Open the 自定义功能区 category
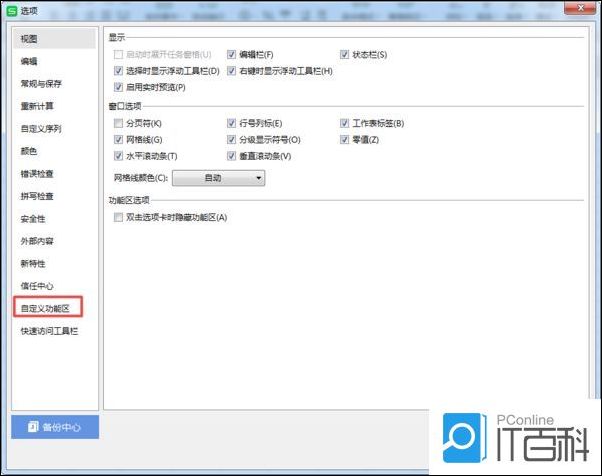602x476 pixels. tap(45, 308)
